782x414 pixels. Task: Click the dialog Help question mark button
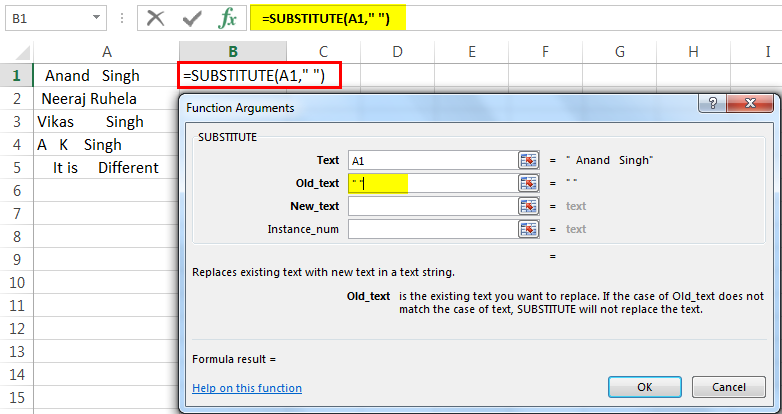click(713, 104)
